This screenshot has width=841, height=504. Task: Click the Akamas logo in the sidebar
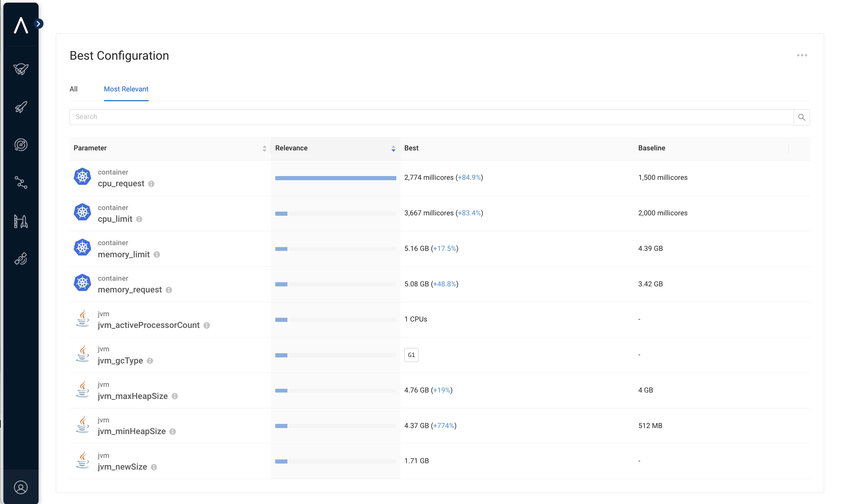[x=21, y=25]
